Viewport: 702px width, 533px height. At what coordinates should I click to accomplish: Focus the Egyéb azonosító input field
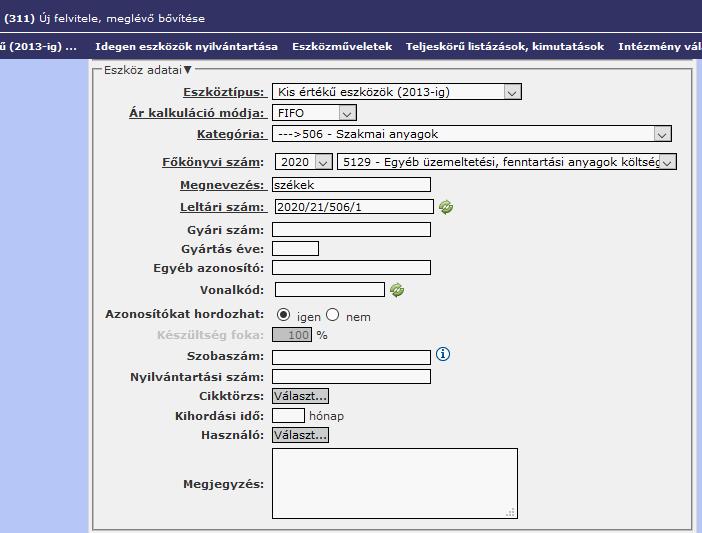351,268
